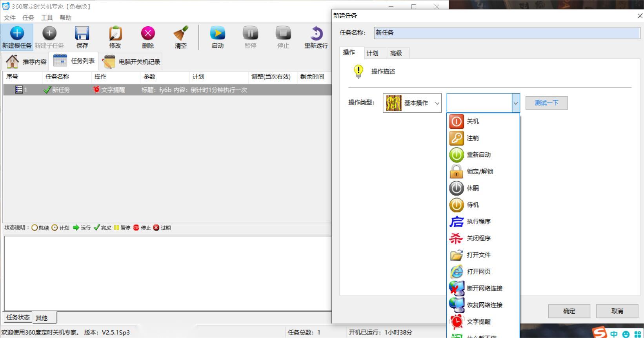Switch to the 任务列表 tab

74,61
